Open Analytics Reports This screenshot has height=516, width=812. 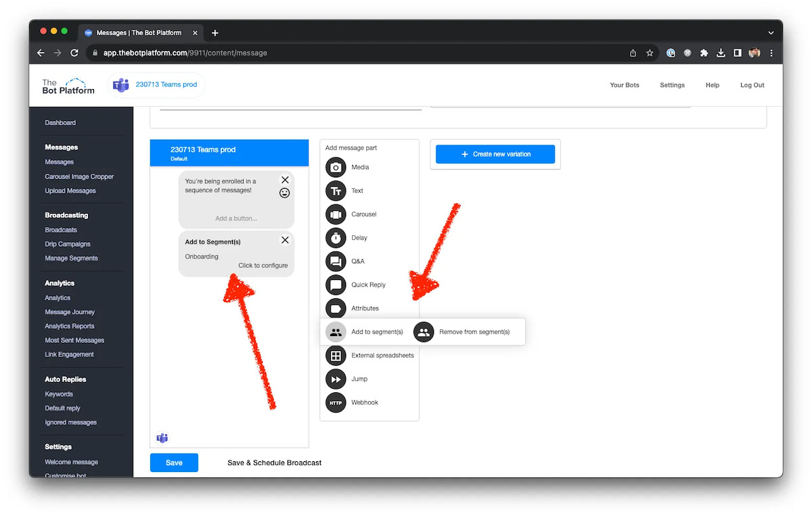pos(70,326)
